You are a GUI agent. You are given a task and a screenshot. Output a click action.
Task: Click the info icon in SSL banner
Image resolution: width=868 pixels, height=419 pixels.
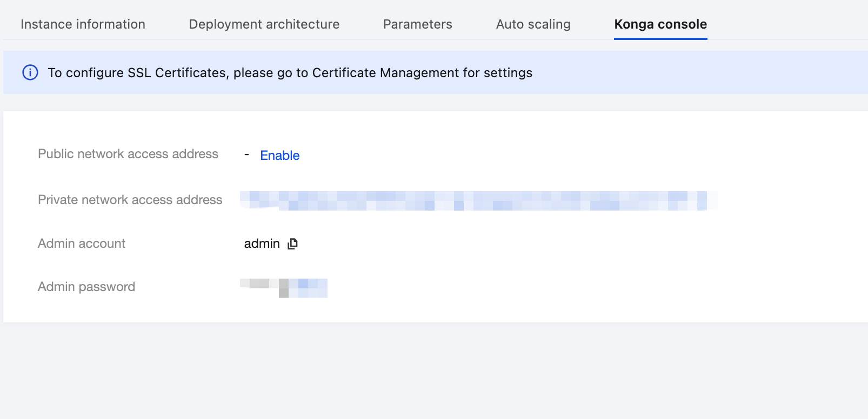click(x=30, y=72)
